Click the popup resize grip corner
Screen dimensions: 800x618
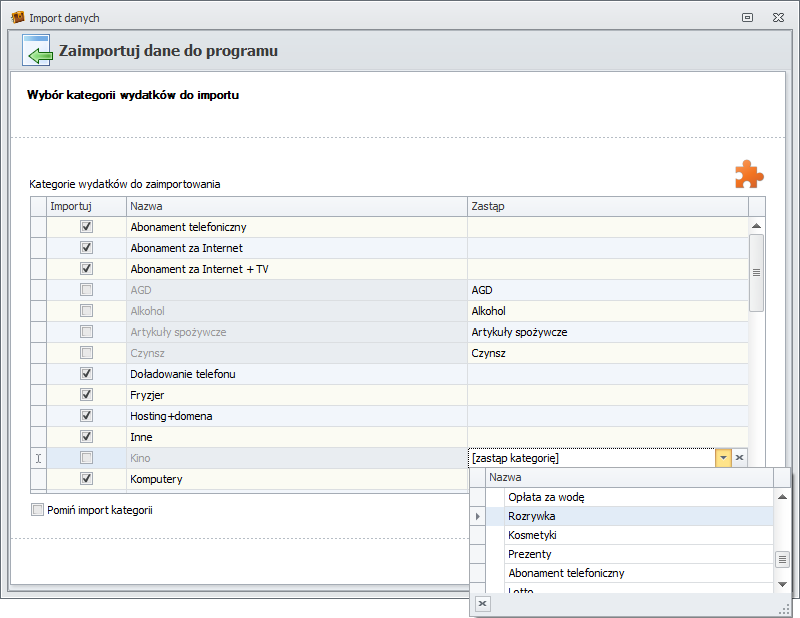click(x=784, y=606)
